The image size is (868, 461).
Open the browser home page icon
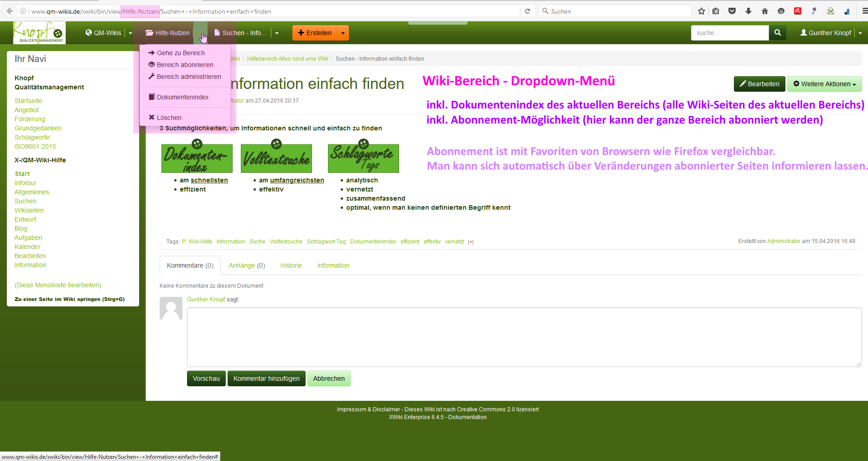765,11
